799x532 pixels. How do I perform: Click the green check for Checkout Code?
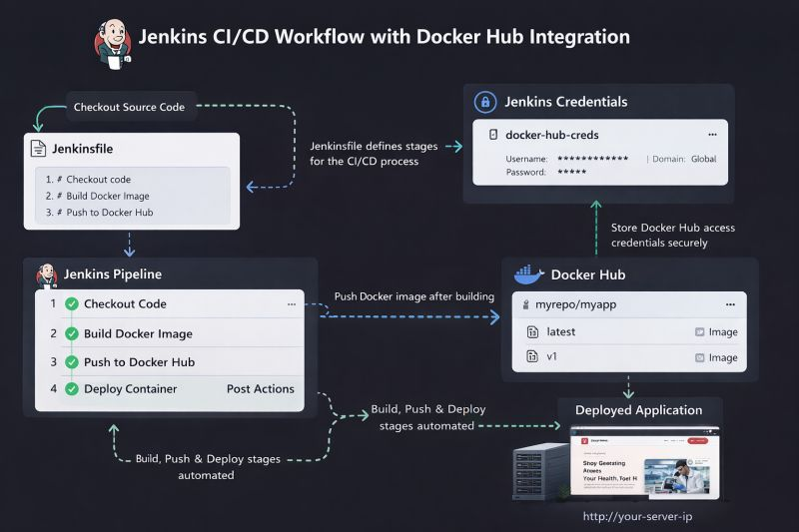[x=72, y=303]
